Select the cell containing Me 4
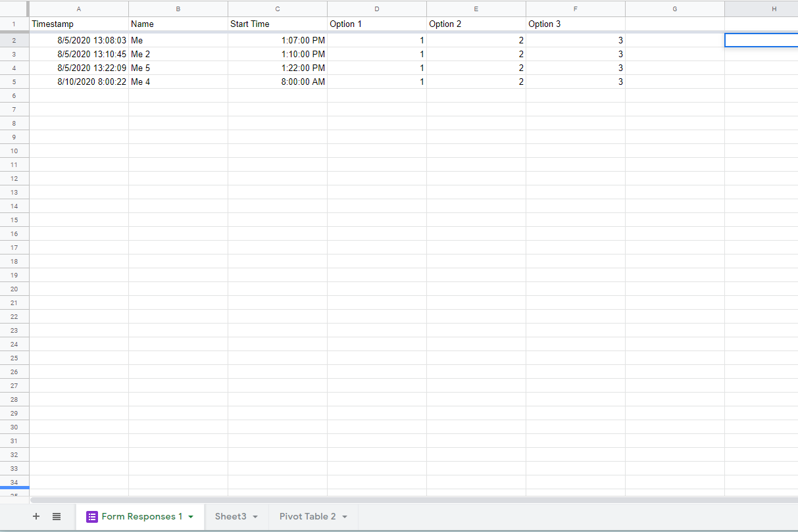Screen dimensions: 798x532 click(178, 82)
